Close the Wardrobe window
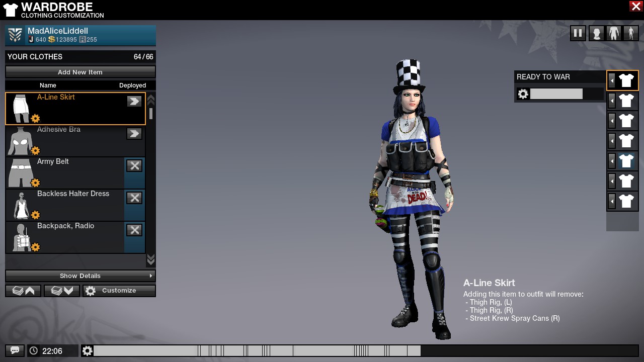 [635, 6]
